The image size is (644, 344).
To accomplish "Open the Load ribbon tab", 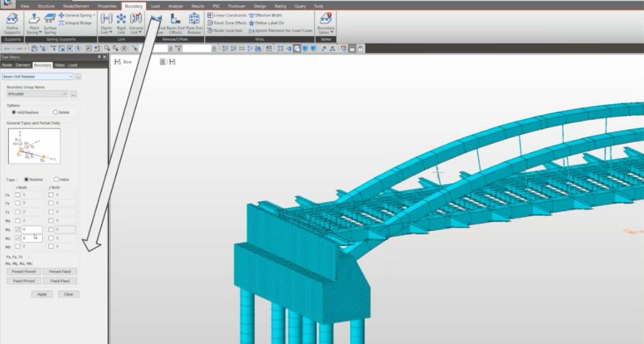I will pyautogui.click(x=155, y=6).
